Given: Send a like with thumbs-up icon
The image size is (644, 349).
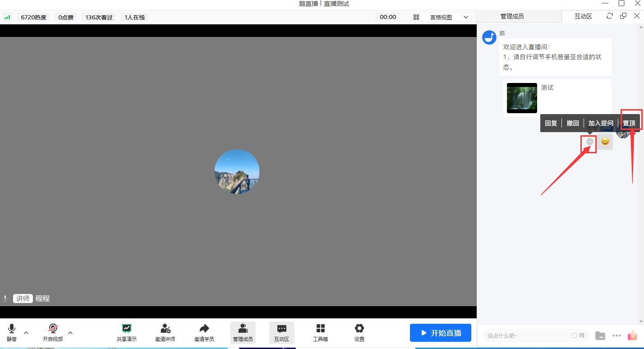Looking at the screenshot, I should coord(632,335).
